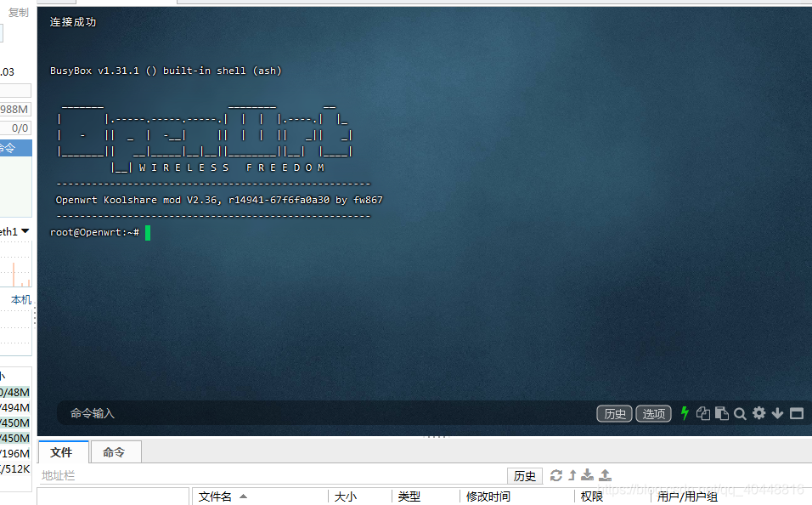Refresh the file list with refresh icon
The image size is (812, 505).
click(x=556, y=475)
